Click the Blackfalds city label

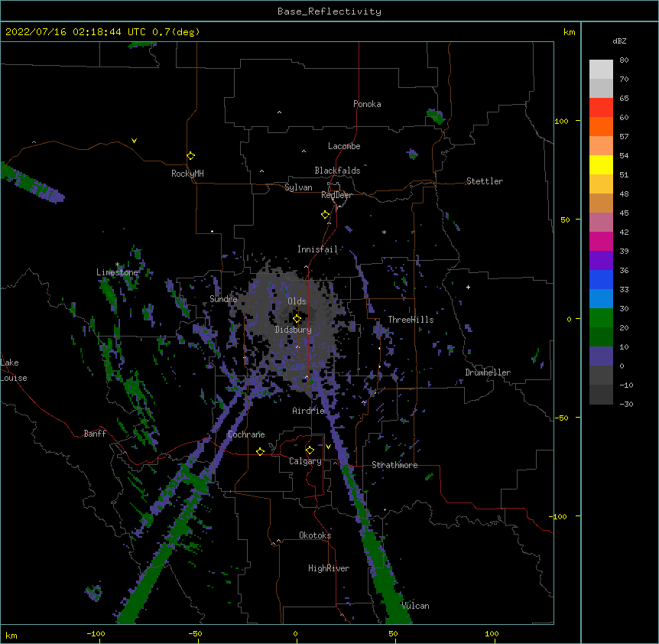pyautogui.click(x=337, y=171)
